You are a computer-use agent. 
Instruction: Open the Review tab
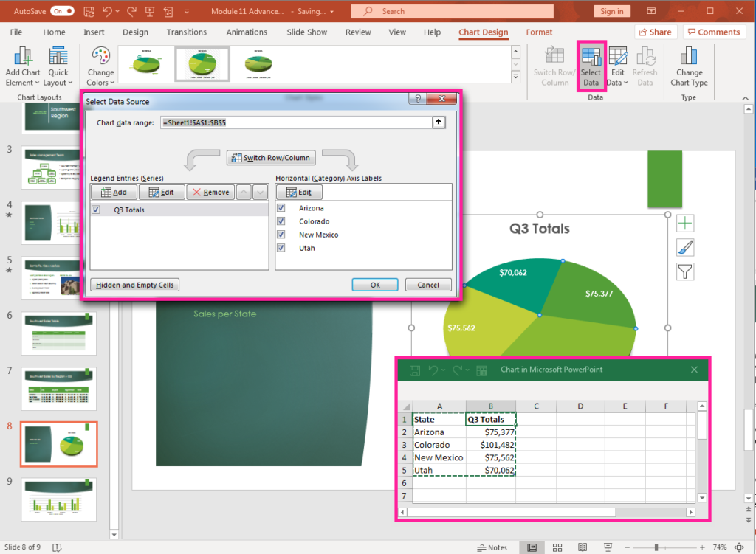click(x=358, y=32)
